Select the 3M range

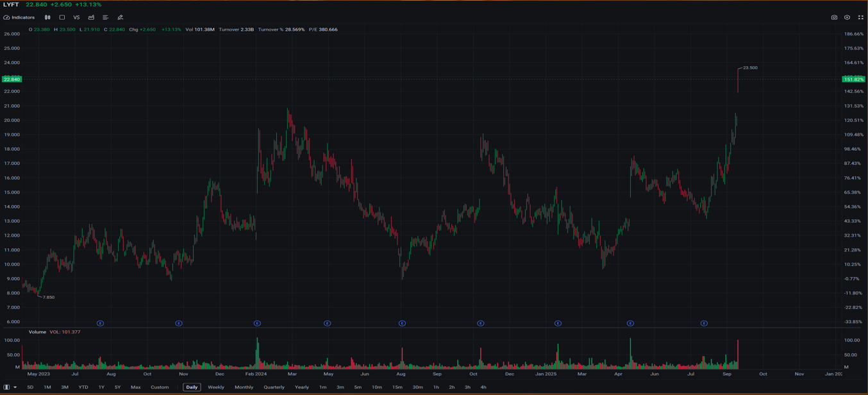point(65,387)
